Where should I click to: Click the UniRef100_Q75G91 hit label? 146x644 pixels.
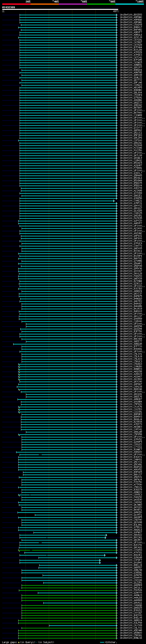pyautogui.click(x=131, y=98)
